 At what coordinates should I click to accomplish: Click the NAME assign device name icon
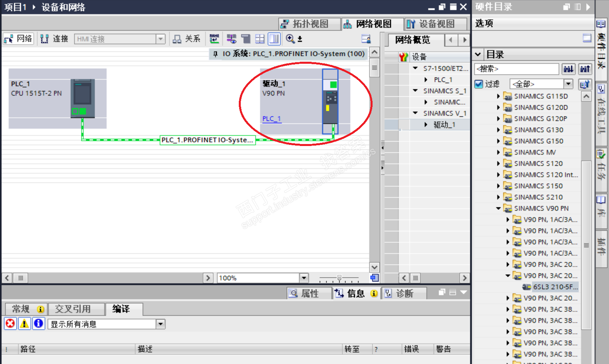tap(214, 39)
